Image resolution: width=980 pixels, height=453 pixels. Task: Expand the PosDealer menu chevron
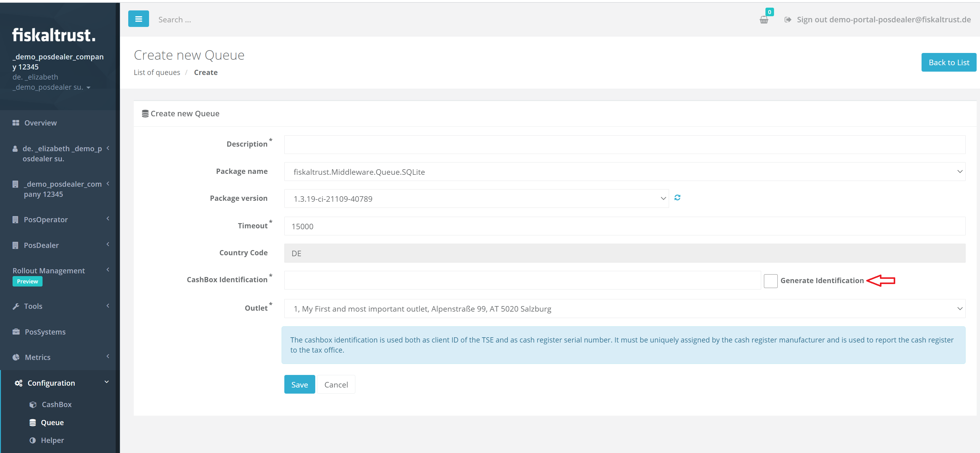(x=108, y=244)
